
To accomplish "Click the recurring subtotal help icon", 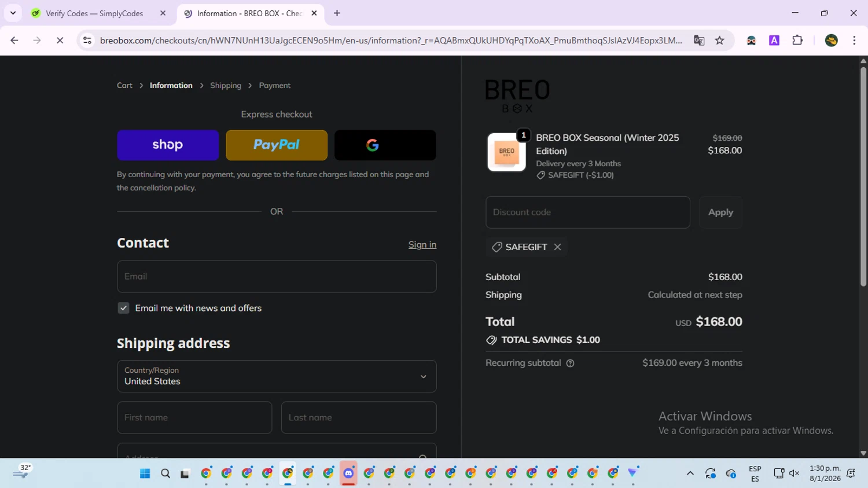I will pos(570,363).
